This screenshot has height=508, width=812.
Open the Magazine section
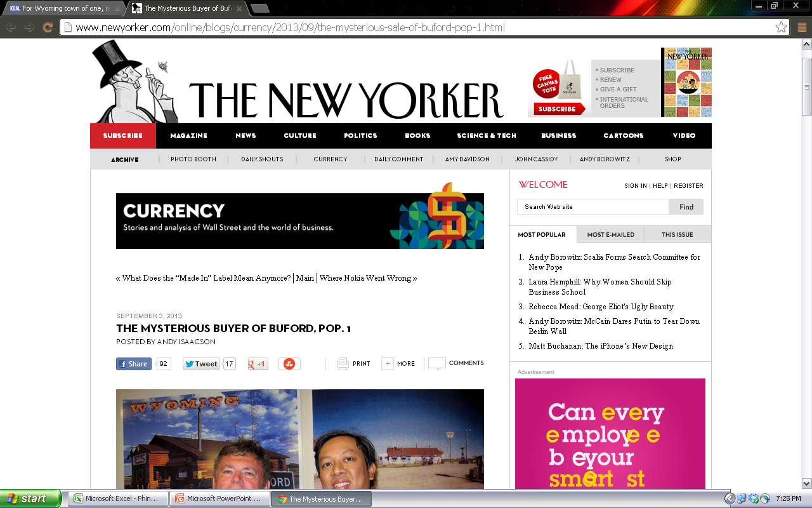pyautogui.click(x=189, y=136)
